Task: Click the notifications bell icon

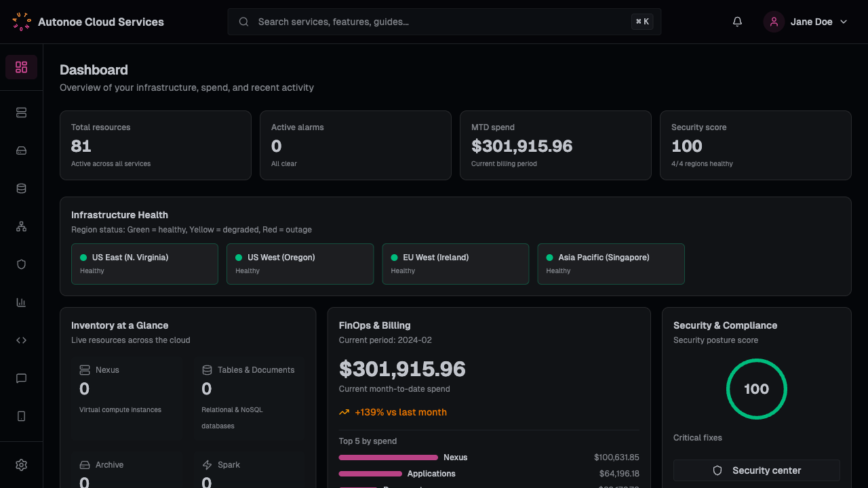Action: point(738,22)
